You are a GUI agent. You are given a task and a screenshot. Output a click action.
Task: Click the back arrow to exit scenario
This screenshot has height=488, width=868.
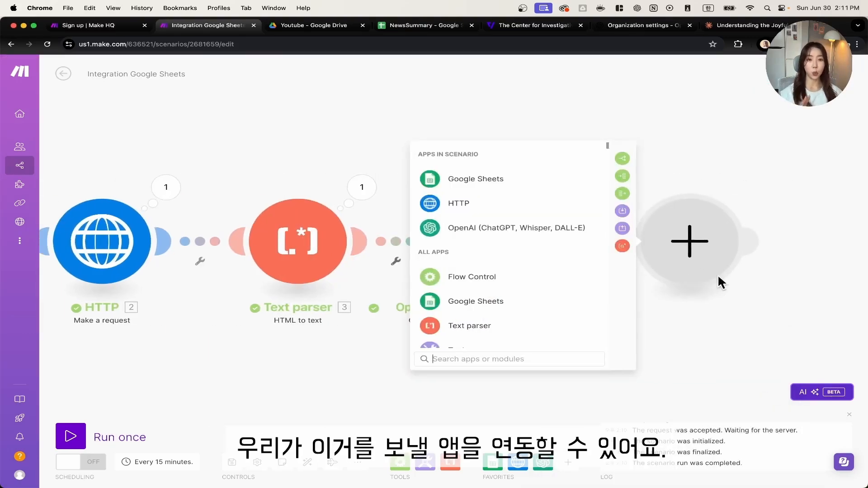63,73
